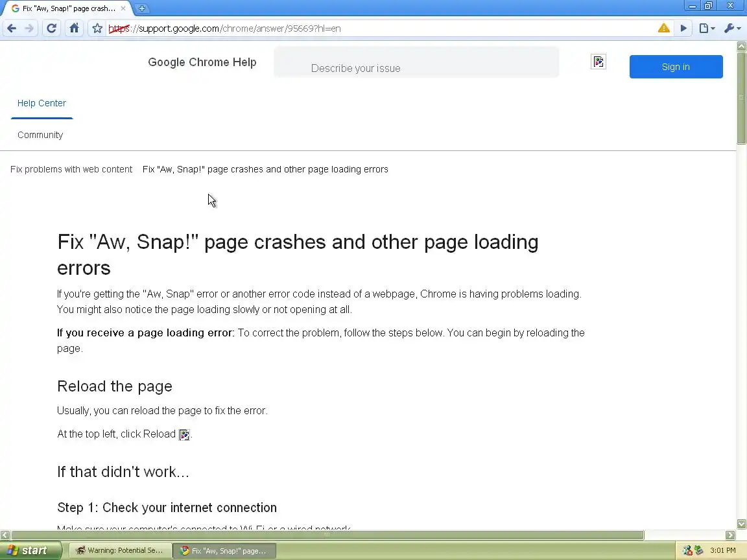Inspect the security warning triangle icon
This screenshot has height=560, width=747.
(663, 28)
